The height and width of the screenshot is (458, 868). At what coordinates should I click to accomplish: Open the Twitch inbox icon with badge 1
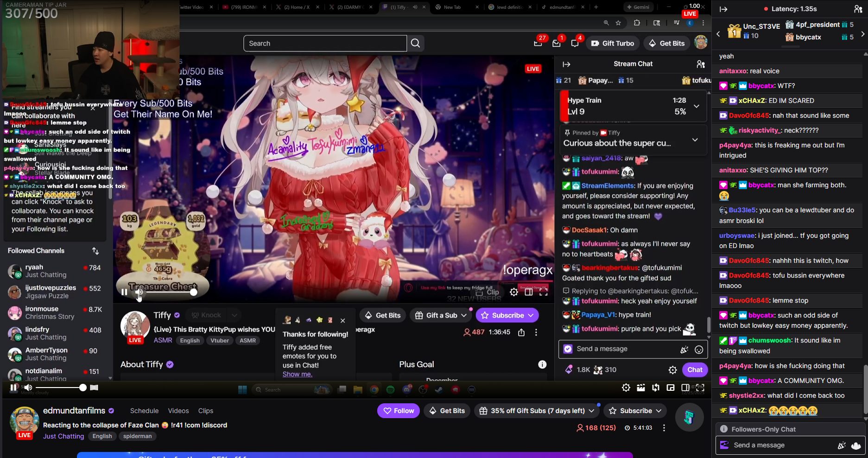click(557, 43)
